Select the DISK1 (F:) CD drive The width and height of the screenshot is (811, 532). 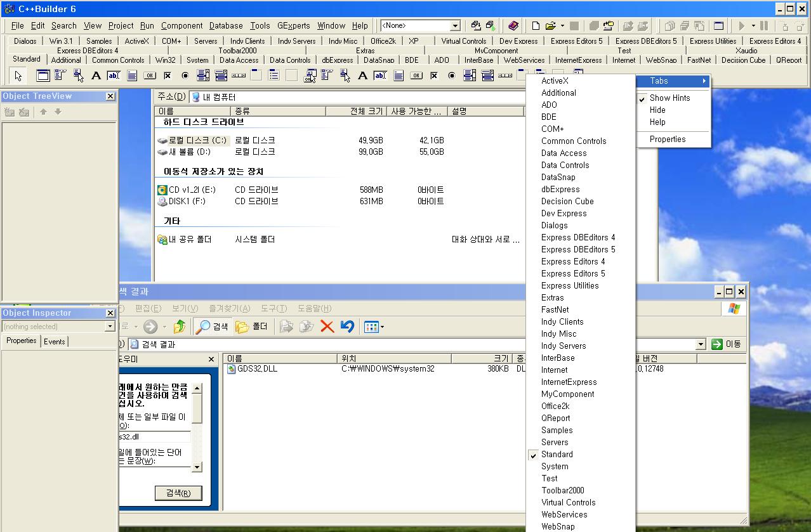coord(181,202)
